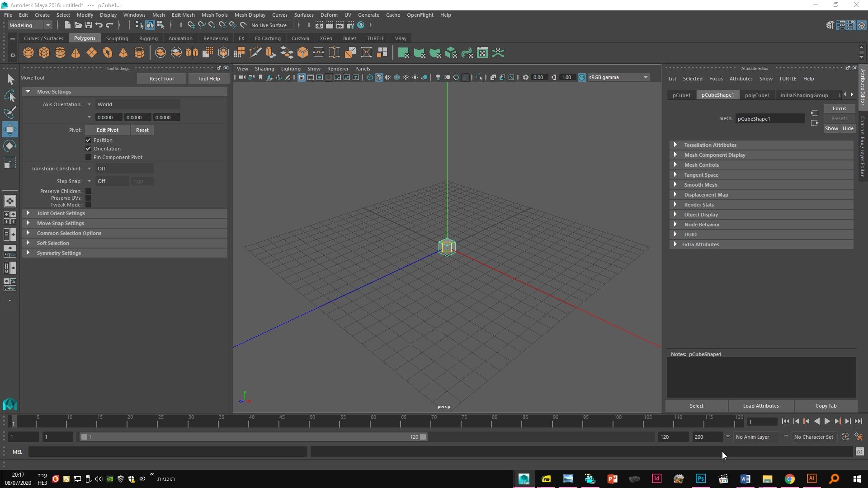Click the Paint selection tool
Image resolution: width=868 pixels, height=488 pixels.
pyautogui.click(x=10, y=113)
